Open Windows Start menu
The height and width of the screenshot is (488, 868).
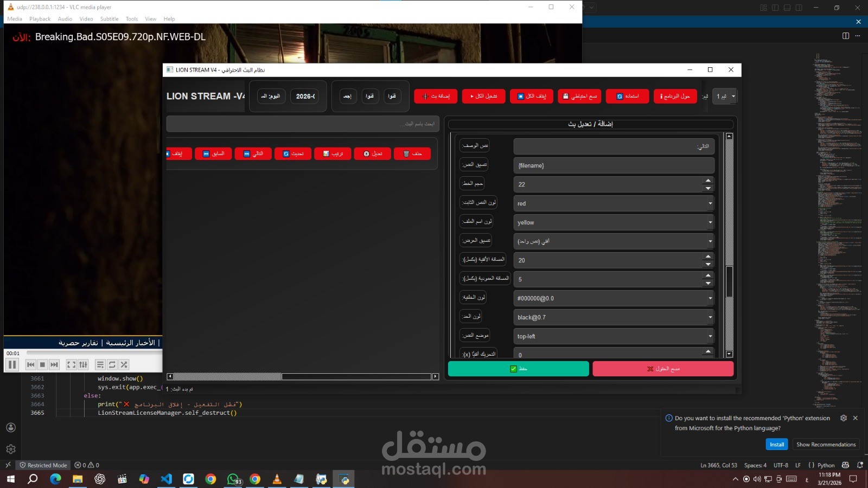[x=10, y=479]
